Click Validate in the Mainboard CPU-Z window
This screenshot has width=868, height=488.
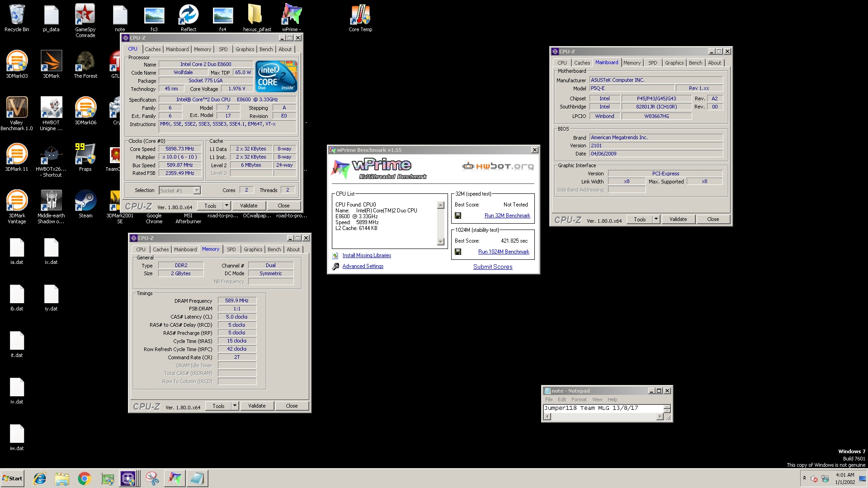pos(678,219)
